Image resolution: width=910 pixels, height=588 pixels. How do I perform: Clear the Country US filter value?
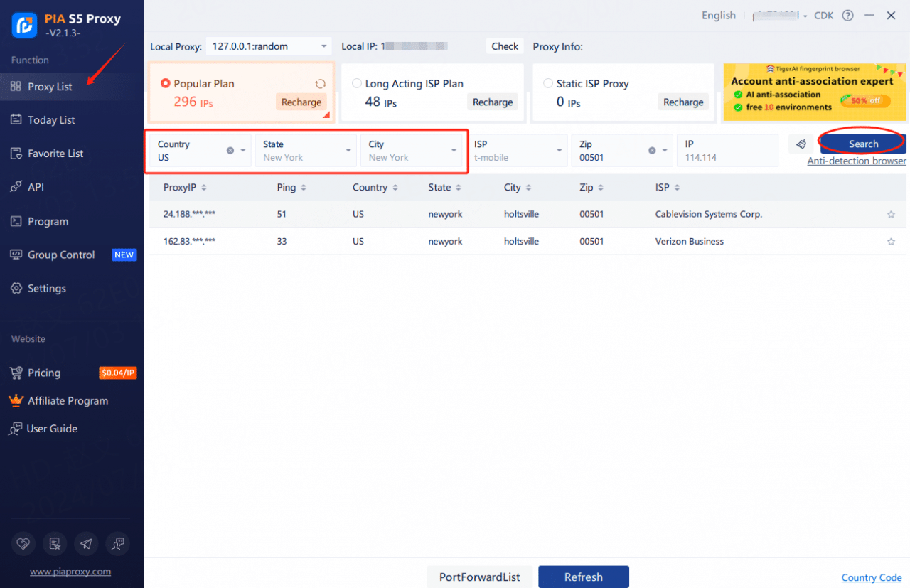[x=230, y=151]
